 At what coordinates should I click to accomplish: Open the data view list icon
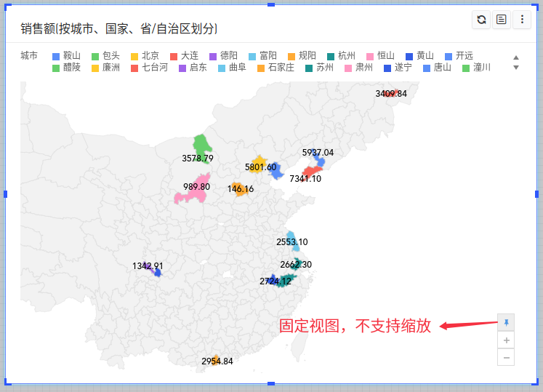502,20
